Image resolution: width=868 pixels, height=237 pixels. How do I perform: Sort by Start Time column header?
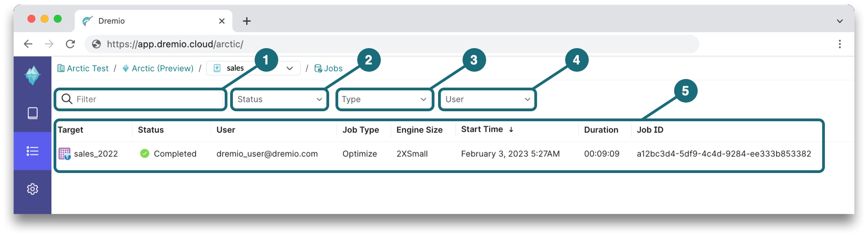pos(487,129)
